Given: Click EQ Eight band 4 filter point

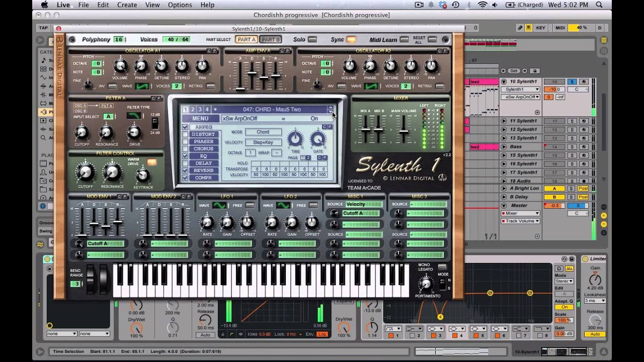Looking at the screenshot, I should click(440, 317).
